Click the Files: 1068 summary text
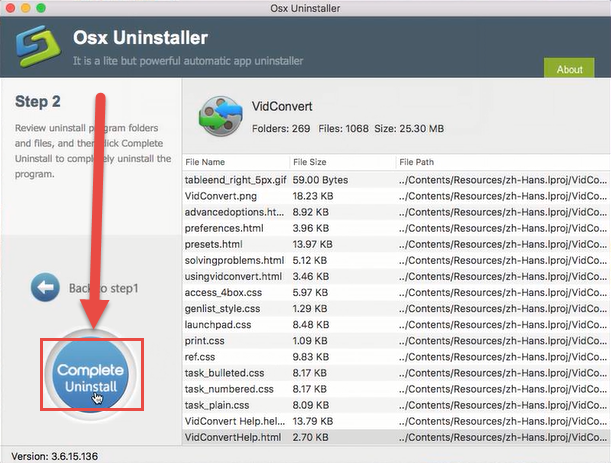 pyautogui.click(x=343, y=129)
